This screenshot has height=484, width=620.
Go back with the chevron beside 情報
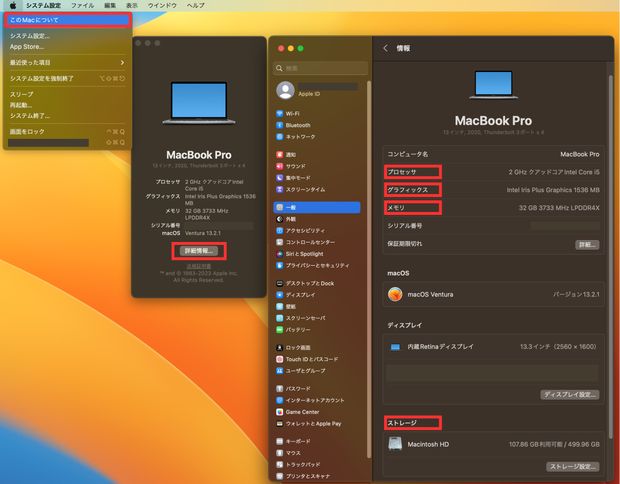tap(386, 48)
